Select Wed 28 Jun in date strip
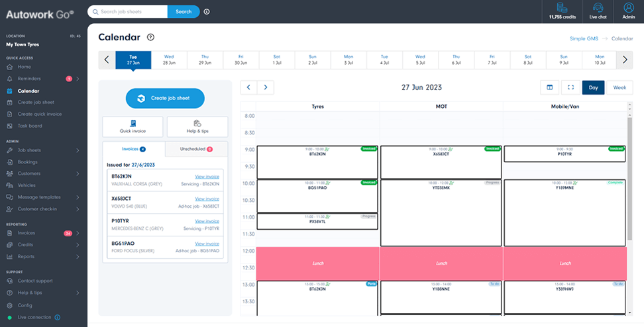 click(x=169, y=60)
